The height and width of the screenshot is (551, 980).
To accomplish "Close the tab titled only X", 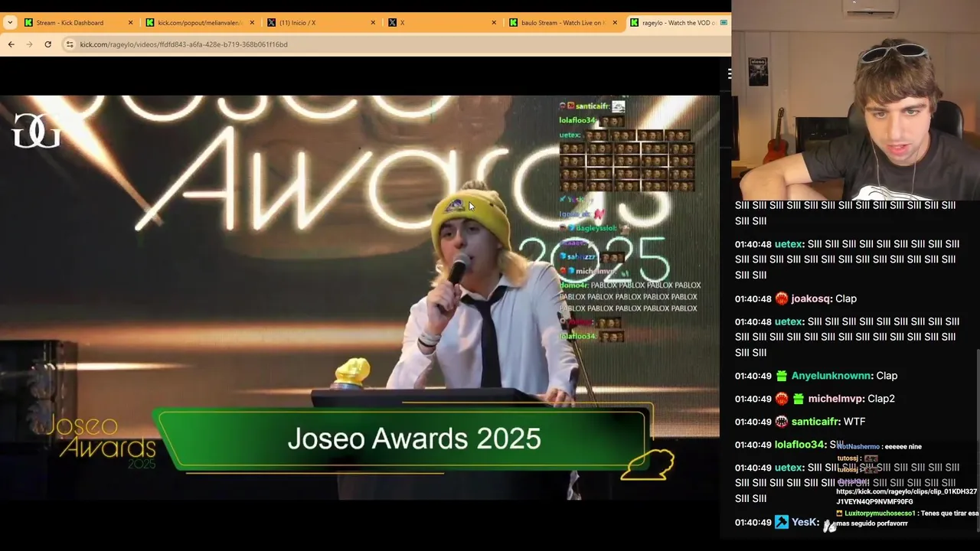I will click(494, 22).
